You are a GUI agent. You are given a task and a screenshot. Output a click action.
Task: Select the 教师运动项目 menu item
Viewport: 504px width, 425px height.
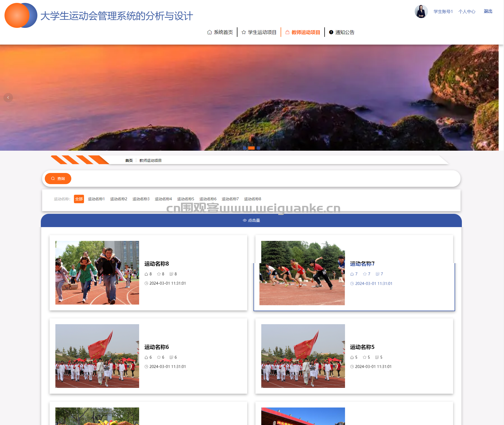(303, 32)
